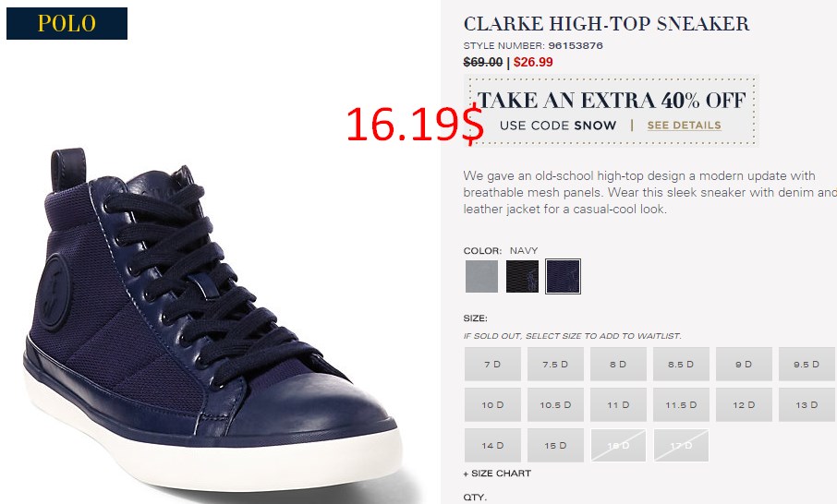
Task: Click the POLO logo
Action: (67, 23)
